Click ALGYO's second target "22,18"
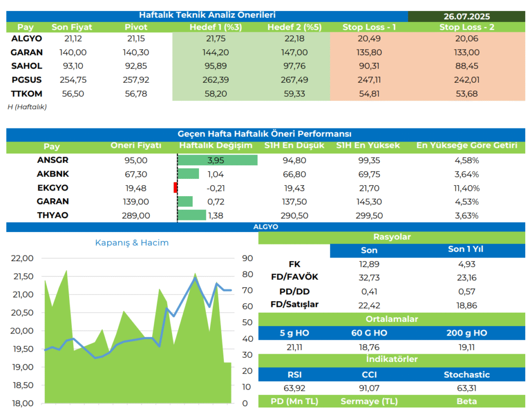Image resolution: width=532 pixels, height=413 pixels. coord(294,38)
